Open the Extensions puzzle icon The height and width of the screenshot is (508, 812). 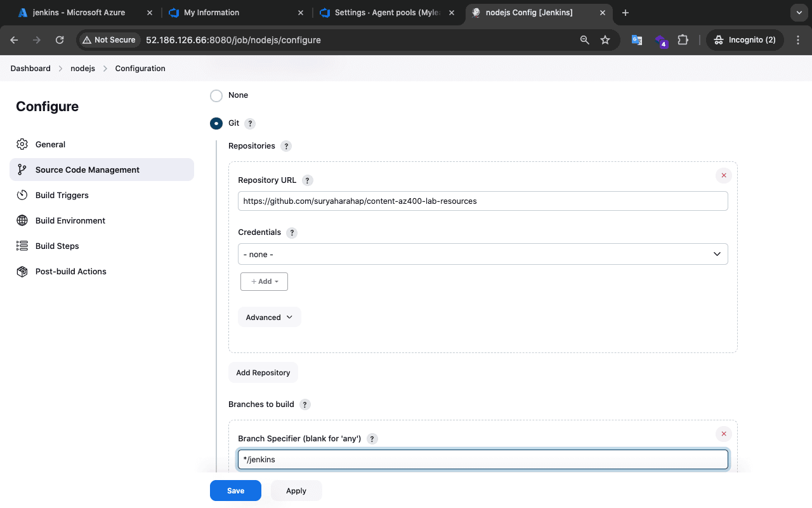point(683,40)
